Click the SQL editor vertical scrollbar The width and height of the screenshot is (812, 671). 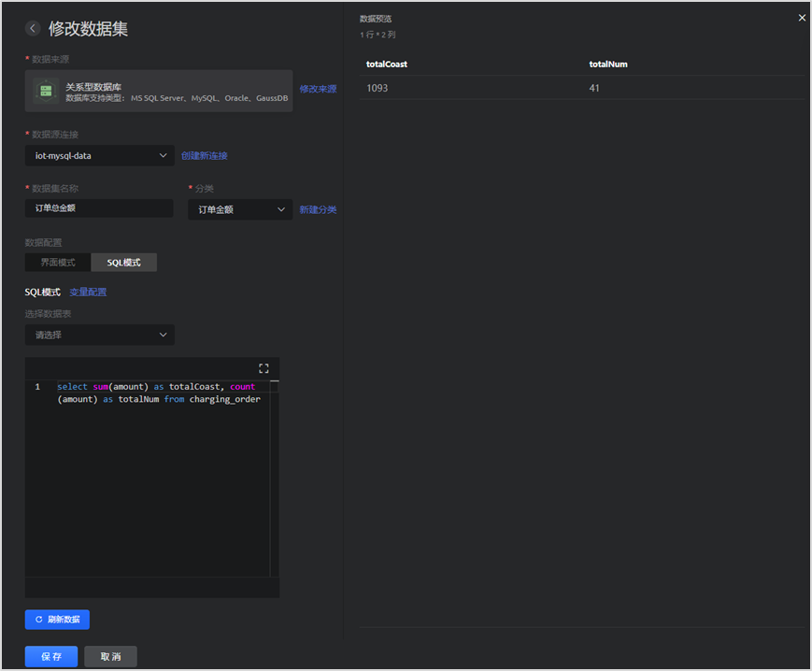point(275,478)
